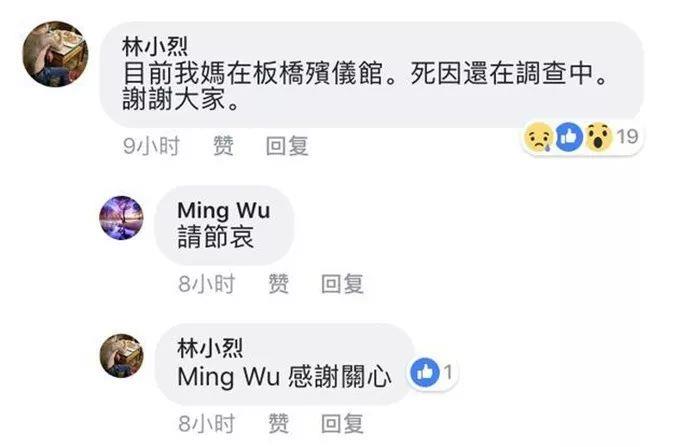Image resolution: width=690 pixels, height=447 pixels.
Task: Like the 板橋殯儀館 comment with 赞
Action: point(224,146)
